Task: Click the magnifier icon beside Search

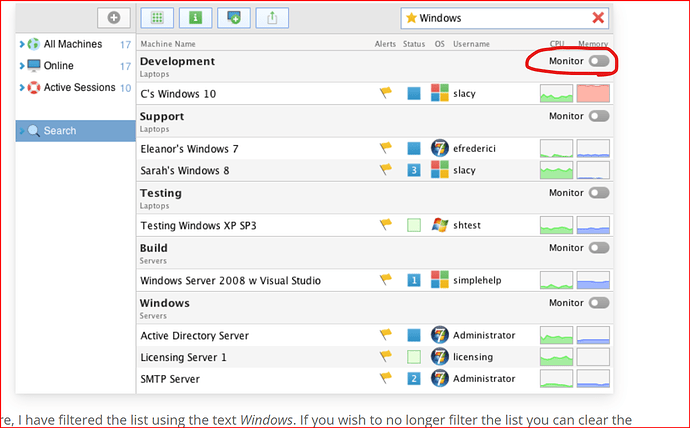Action: (x=34, y=131)
